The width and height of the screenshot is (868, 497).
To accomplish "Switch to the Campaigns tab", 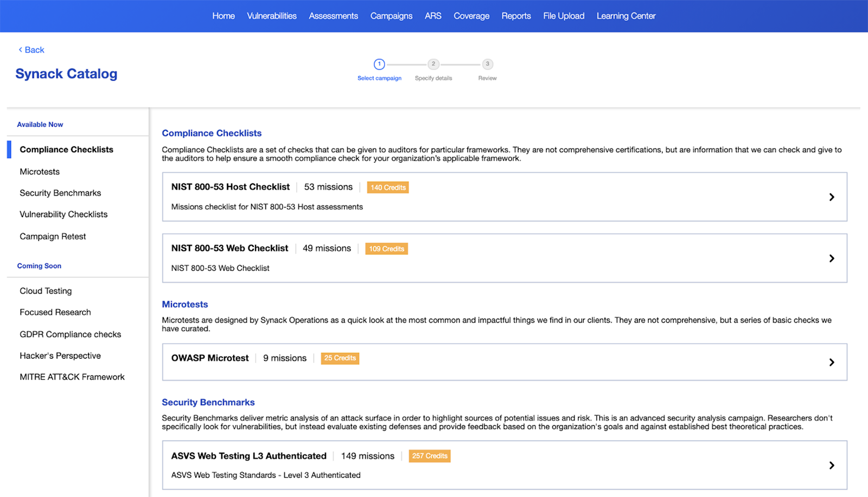I will point(391,16).
